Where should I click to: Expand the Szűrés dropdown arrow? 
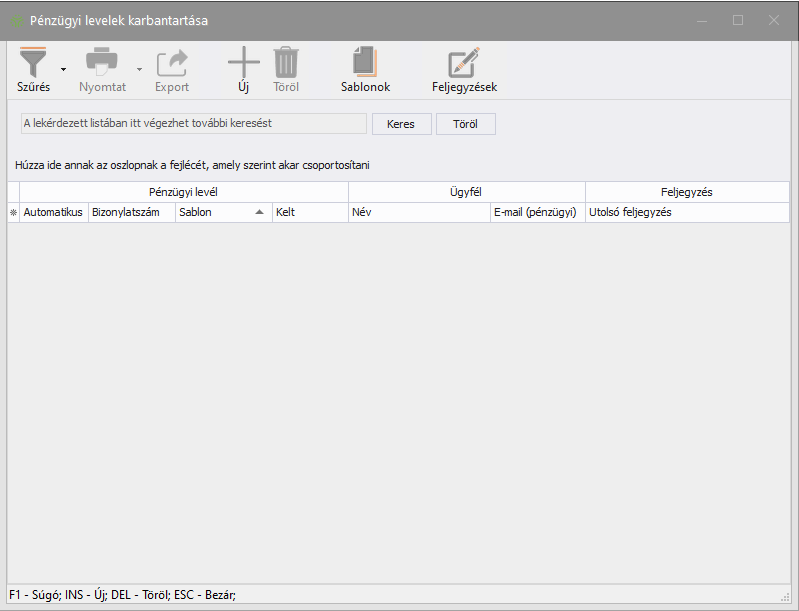point(64,69)
